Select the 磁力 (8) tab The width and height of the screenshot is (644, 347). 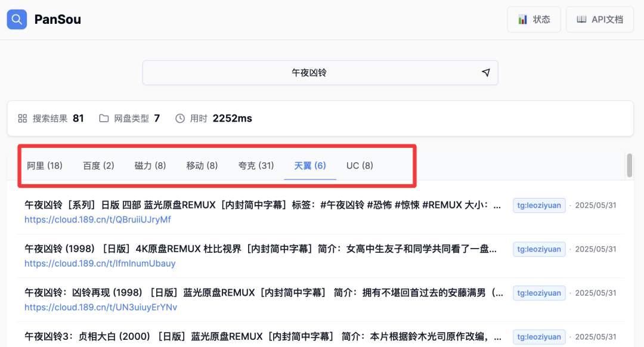pos(150,166)
